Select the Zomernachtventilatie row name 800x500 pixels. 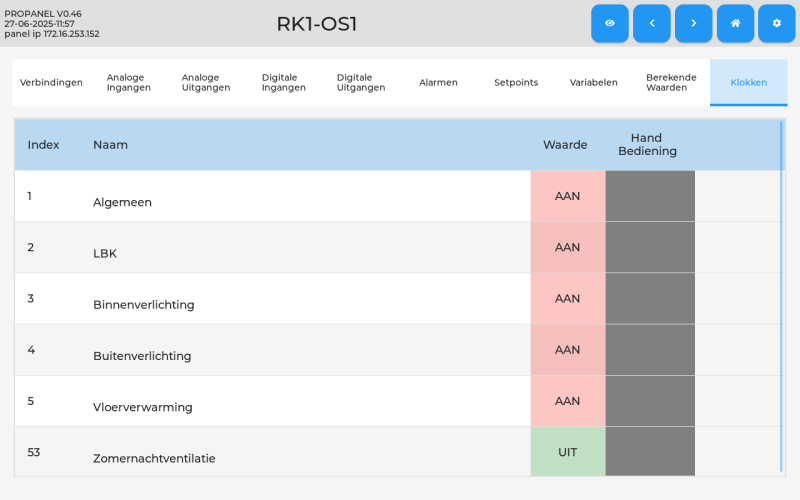pyautogui.click(x=154, y=458)
